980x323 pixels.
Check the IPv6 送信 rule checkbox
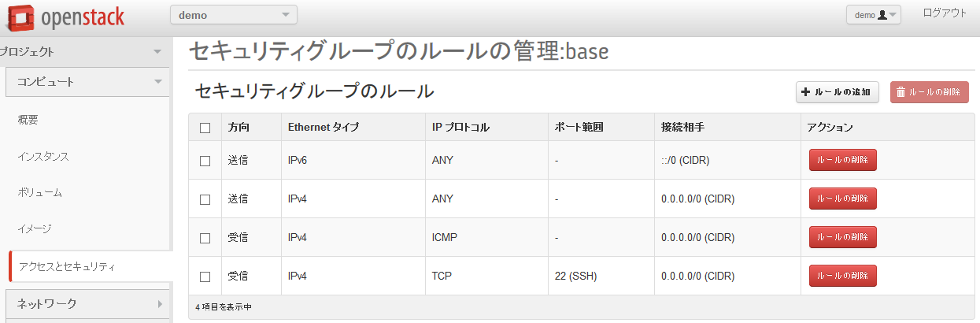pyautogui.click(x=205, y=161)
